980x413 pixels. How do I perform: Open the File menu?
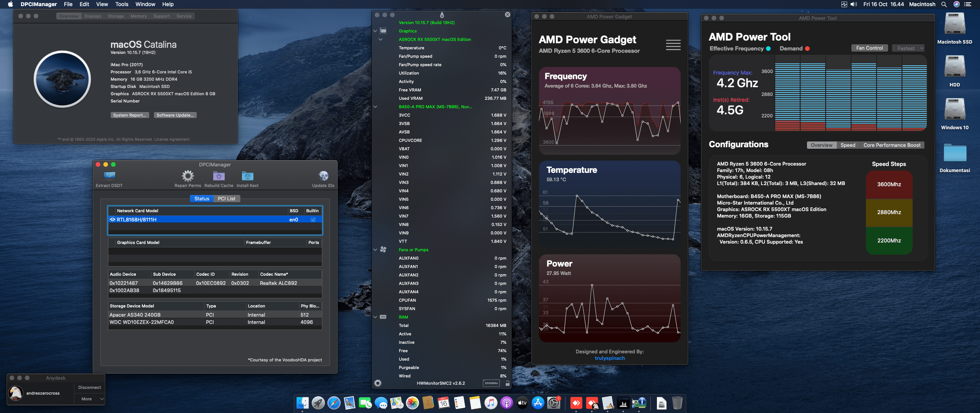(68, 4)
